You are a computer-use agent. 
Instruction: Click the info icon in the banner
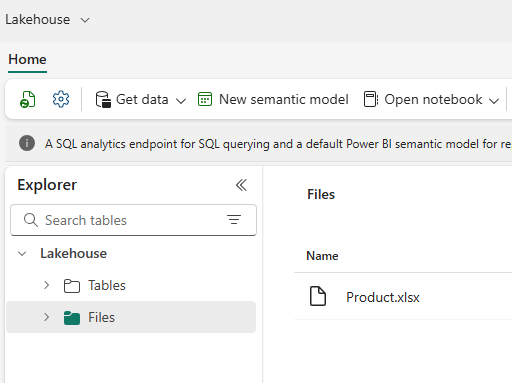[x=27, y=143]
